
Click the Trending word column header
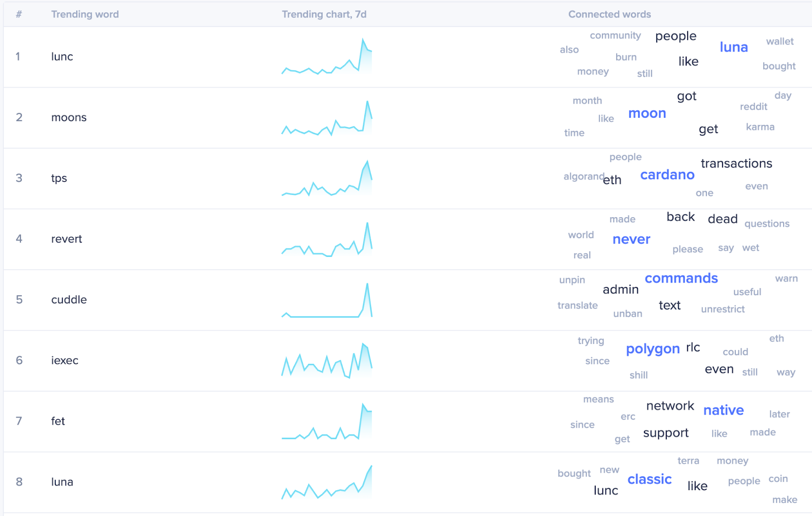click(x=85, y=14)
